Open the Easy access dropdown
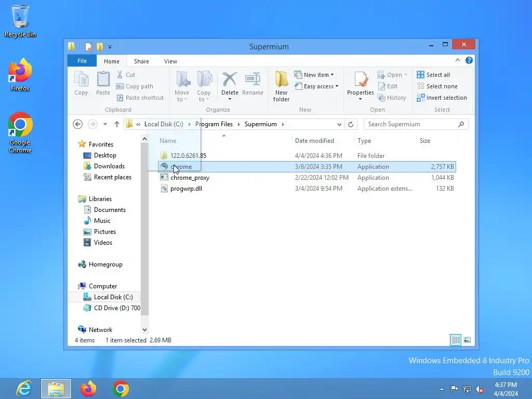 pos(316,86)
